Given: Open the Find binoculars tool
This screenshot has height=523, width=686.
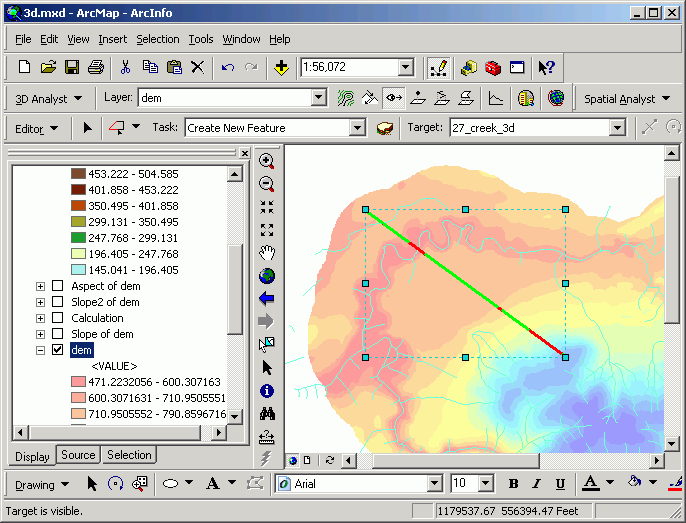Looking at the screenshot, I should click(267, 414).
